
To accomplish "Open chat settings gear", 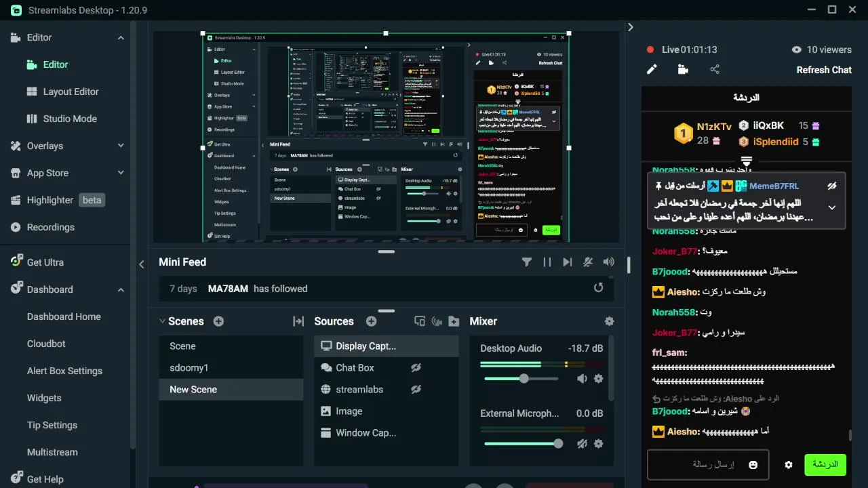I will point(788,465).
